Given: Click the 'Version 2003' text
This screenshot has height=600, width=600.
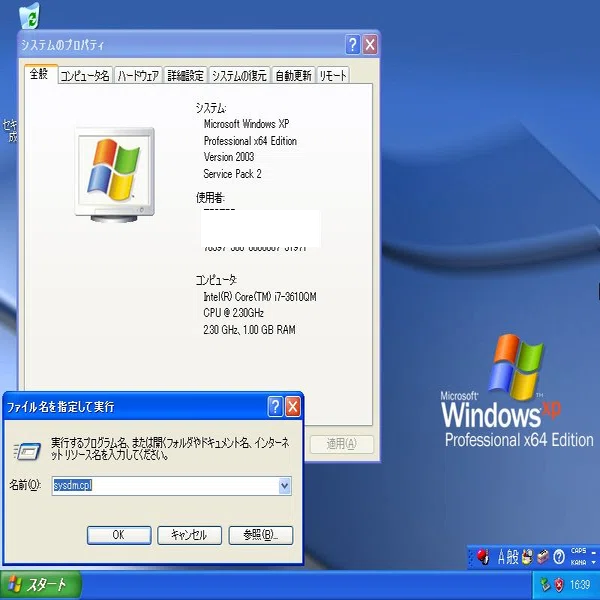Looking at the screenshot, I should click(x=228, y=157).
